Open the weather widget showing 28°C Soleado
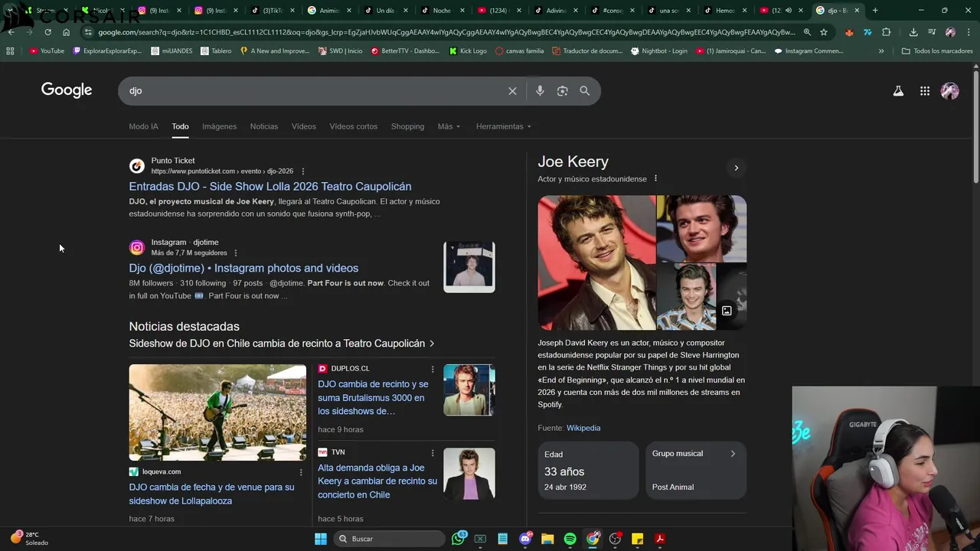 (x=29, y=539)
